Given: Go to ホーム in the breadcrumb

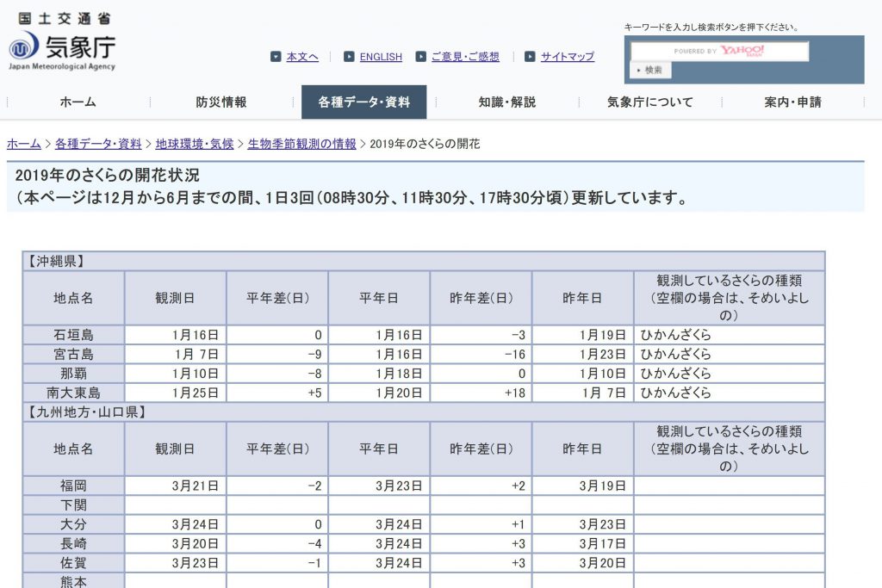Looking at the screenshot, I should [x=23, y=144].
